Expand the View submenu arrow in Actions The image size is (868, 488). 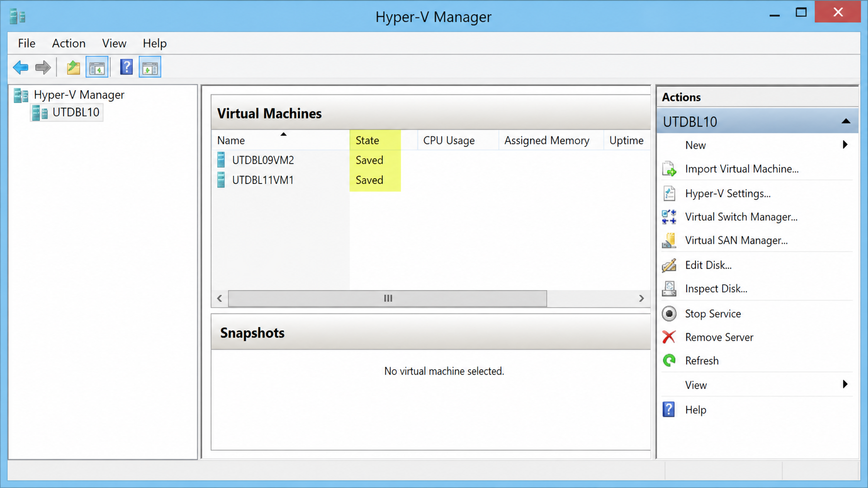(x=845, y=384)
